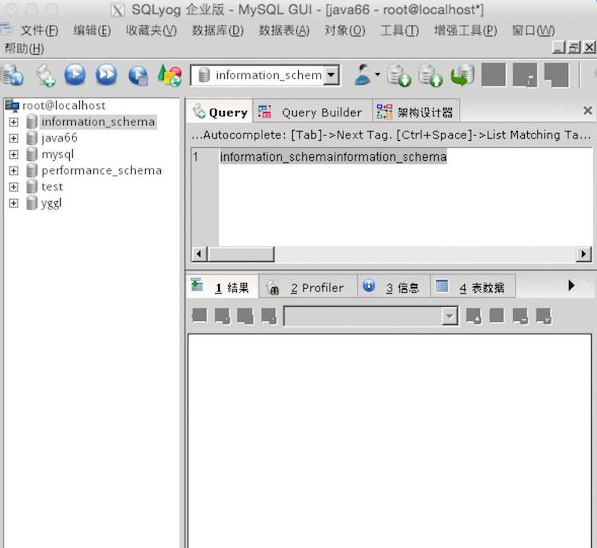The height and width of the screenshot is (548, 597).
Task: Expand the mysql database node
Action: [13, 154]
